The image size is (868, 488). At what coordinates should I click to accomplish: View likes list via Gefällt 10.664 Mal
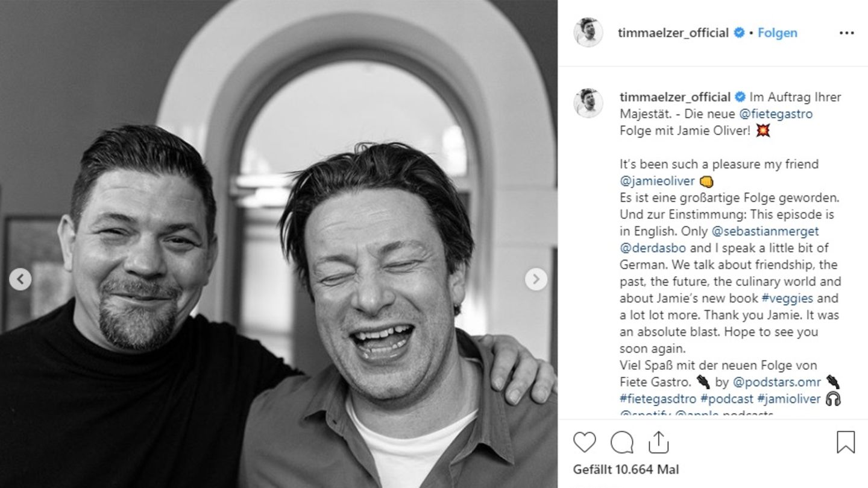click(x=626, y=469)
